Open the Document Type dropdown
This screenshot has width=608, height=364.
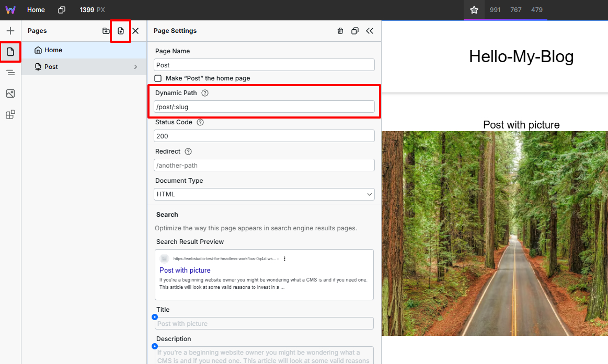coord(264,194)
